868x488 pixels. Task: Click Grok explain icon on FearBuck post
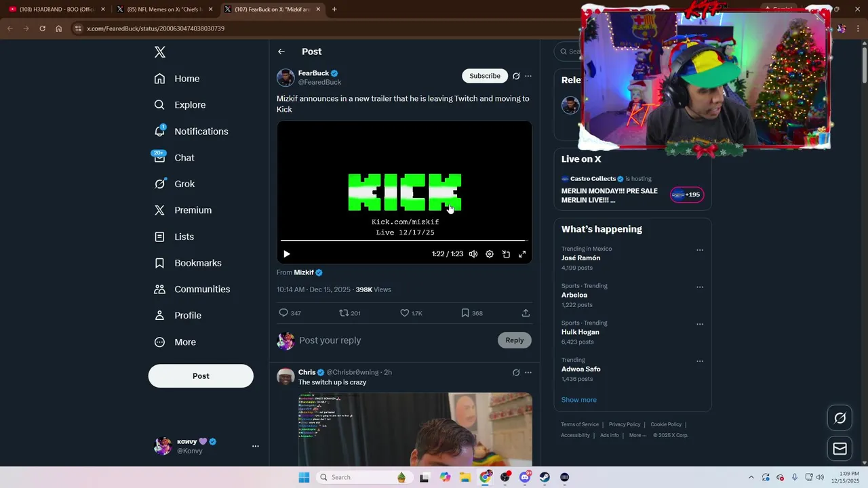click(x=516, y=76)
